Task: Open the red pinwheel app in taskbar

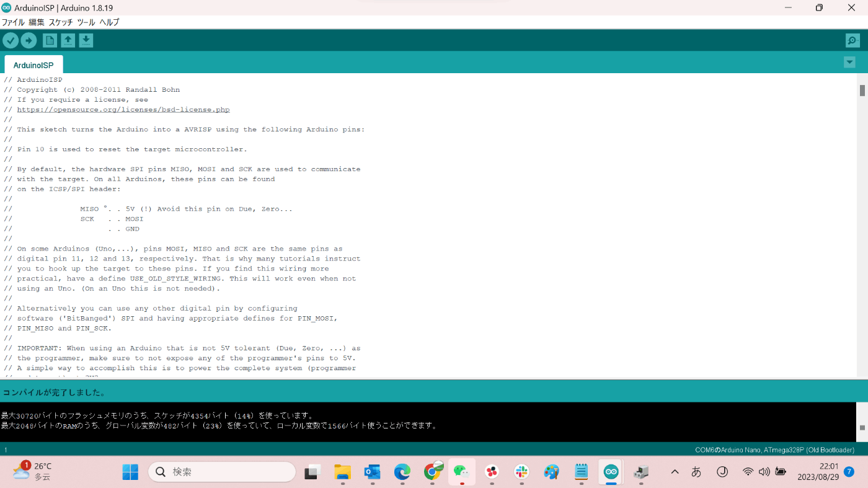Action: (492, 472)
